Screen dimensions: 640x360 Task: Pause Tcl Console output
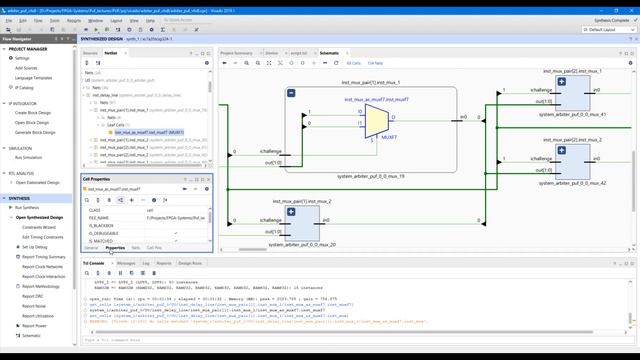click(x=120, y=273)
